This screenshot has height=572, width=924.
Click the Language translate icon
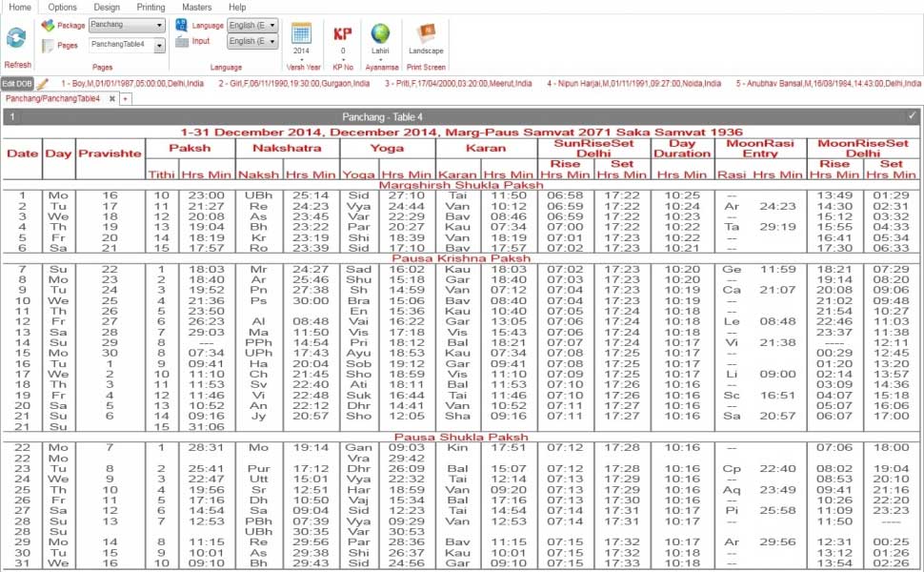[x=182, y=25]
